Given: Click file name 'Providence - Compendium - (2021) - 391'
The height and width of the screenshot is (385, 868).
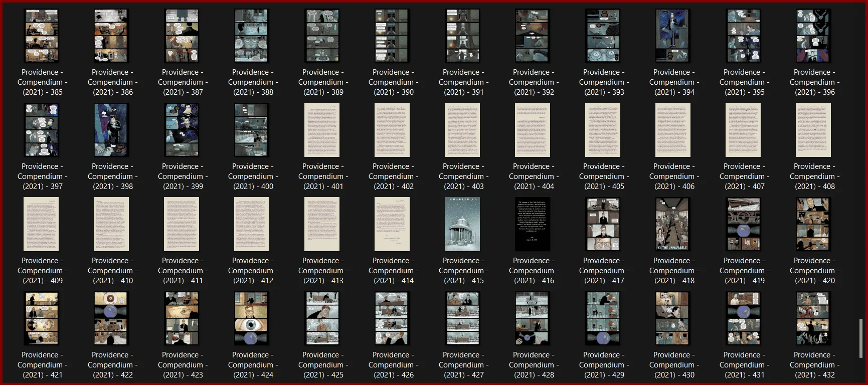Looking at the screenshot, I should coord(463,82).
